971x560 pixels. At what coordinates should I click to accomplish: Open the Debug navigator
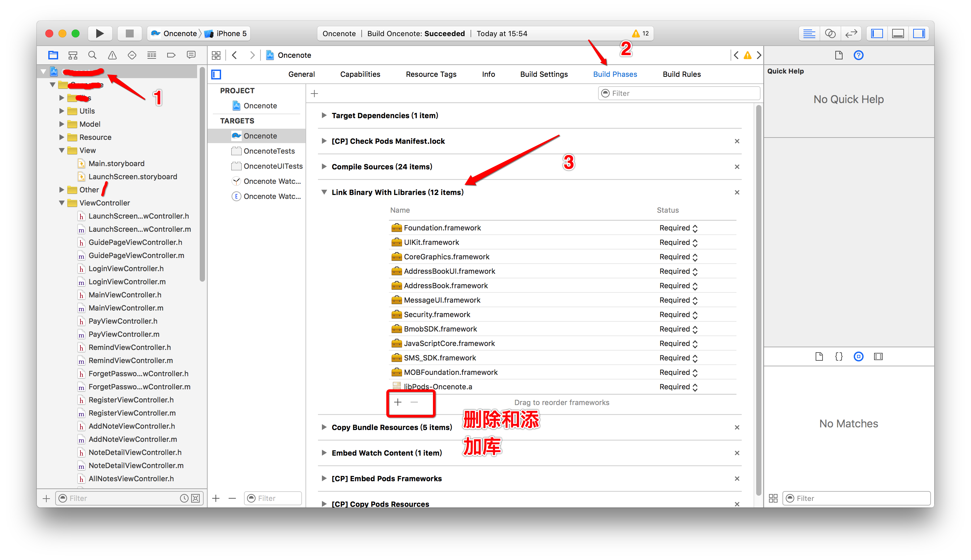[152, 55]
